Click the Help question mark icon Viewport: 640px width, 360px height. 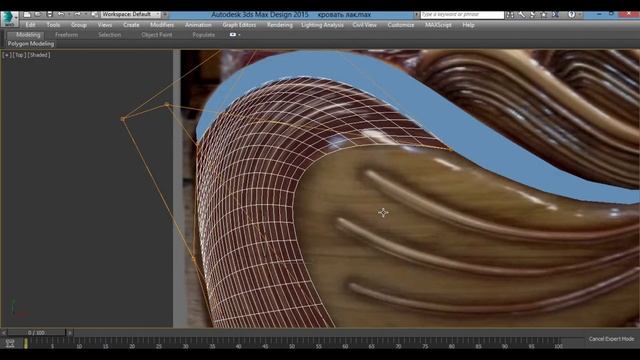tap(571, 15)
